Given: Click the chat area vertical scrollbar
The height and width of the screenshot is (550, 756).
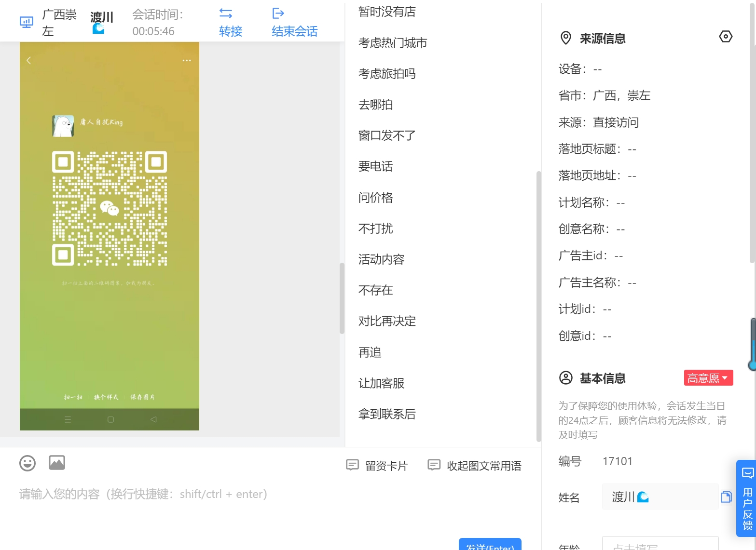Looking at the screenshot, I should 342,298.
